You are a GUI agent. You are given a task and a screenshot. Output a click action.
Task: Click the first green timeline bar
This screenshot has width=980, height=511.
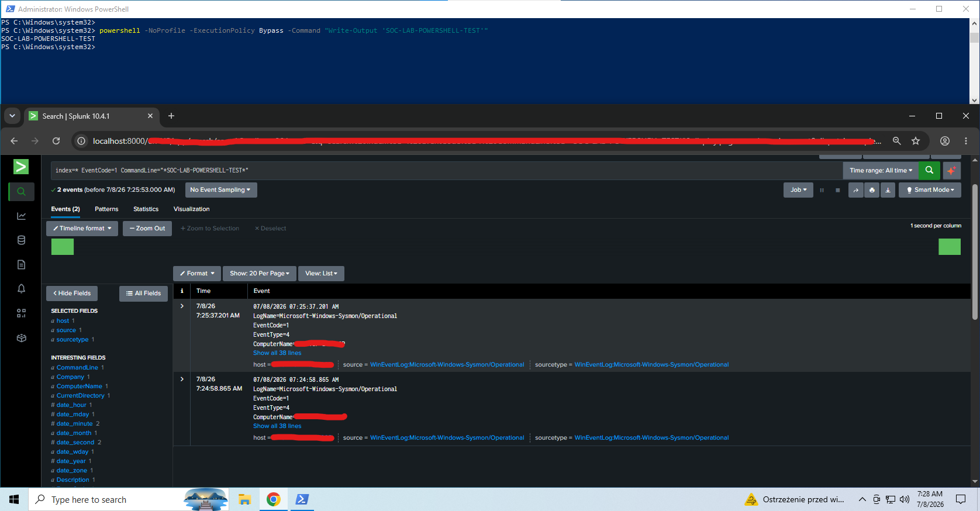point(63,247)
